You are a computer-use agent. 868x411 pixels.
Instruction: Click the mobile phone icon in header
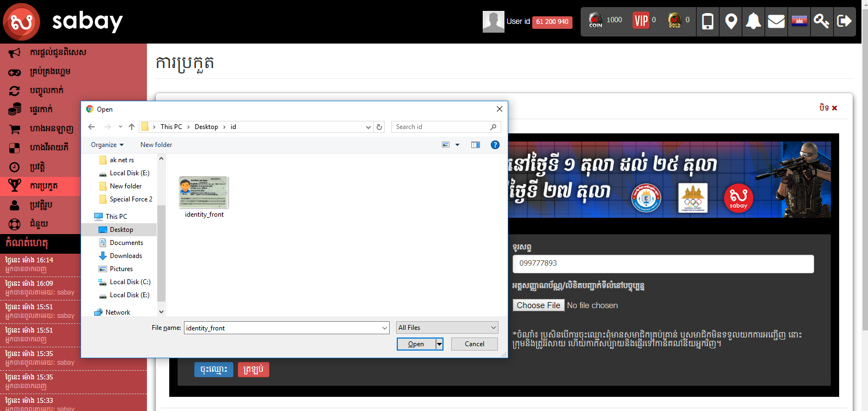point(707,22)
